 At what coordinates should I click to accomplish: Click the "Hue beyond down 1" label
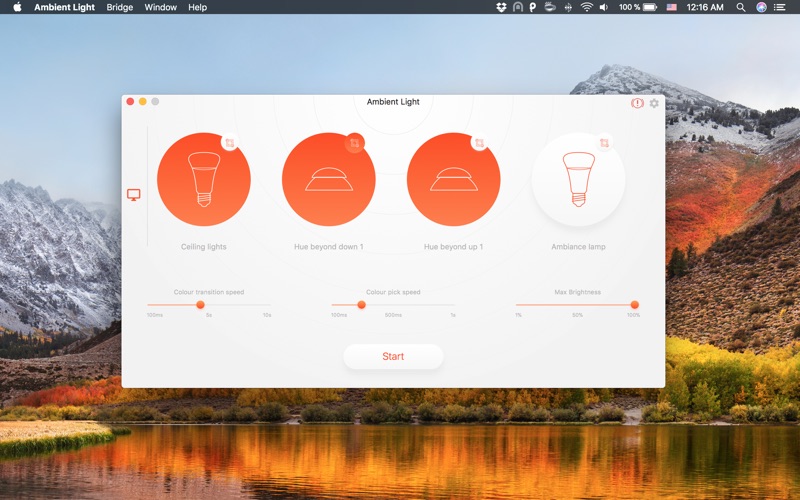pyautogui.click(x=329, y=246)
